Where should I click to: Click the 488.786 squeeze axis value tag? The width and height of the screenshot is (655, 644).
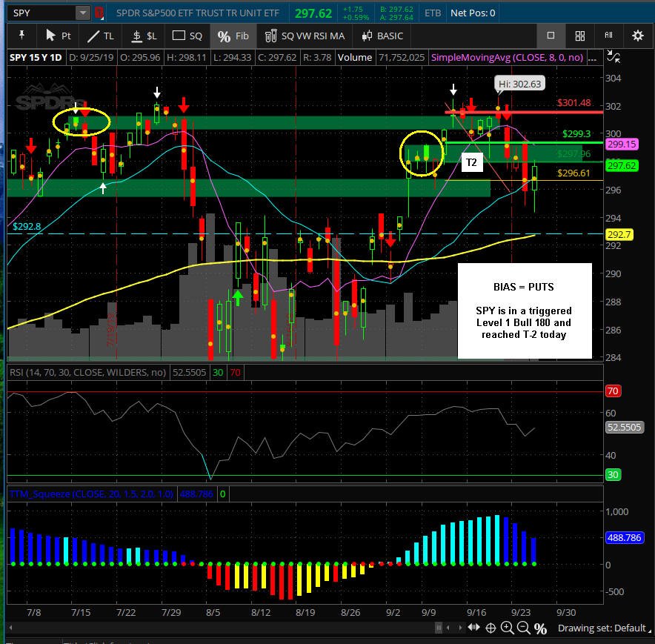coord(624,537)
